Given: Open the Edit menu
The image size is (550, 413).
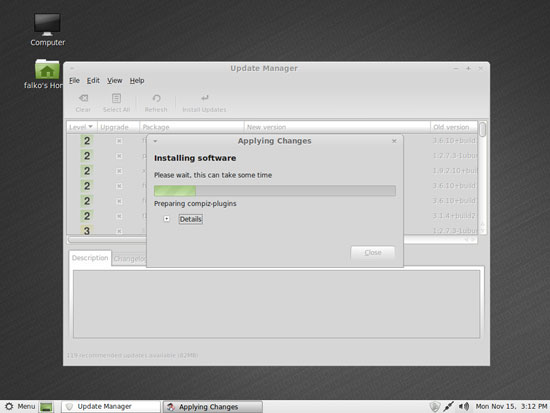Looking at the screenshot, I should pyautogui.click(x=93, y=80).
